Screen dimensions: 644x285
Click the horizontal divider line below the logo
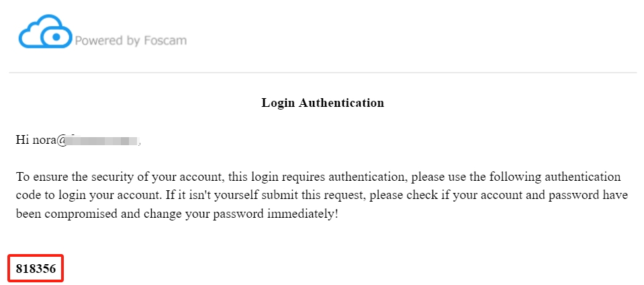point(323,73)
